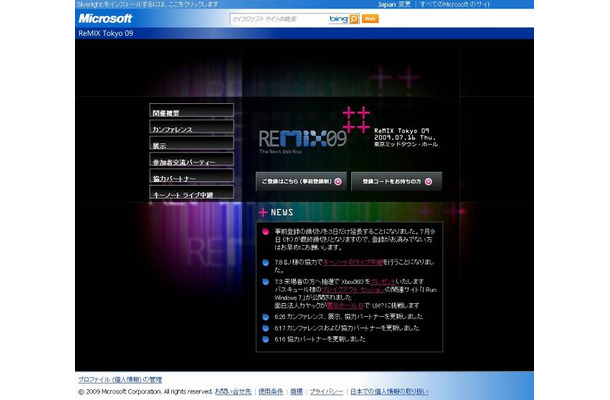Open the プレゼント link in 7.3 news

[x=383, y=281]
